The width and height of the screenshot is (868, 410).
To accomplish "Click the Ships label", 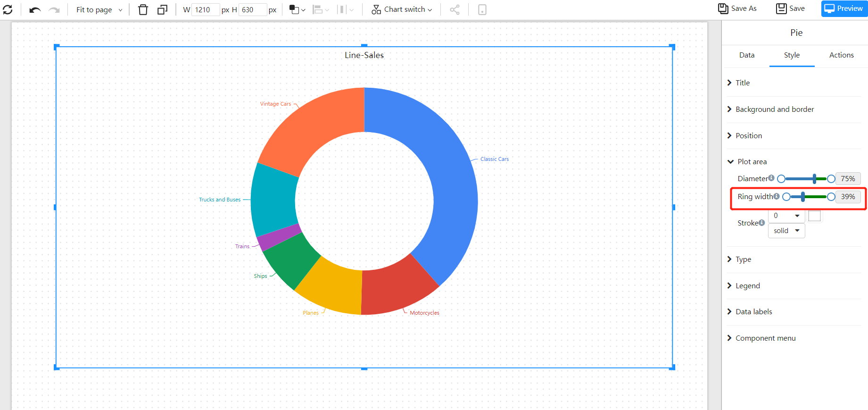I will pyautogui.click(x=260, y=276).
